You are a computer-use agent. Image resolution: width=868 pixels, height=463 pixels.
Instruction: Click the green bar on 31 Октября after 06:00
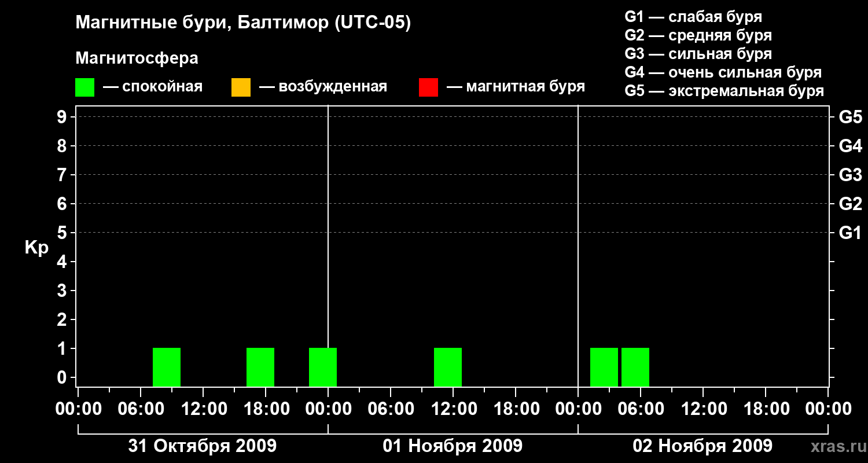pos(167,367)
